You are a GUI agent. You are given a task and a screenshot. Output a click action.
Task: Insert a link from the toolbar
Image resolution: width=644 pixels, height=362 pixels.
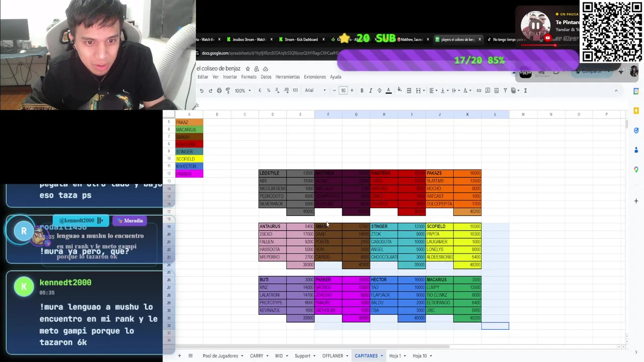point(479,90)
